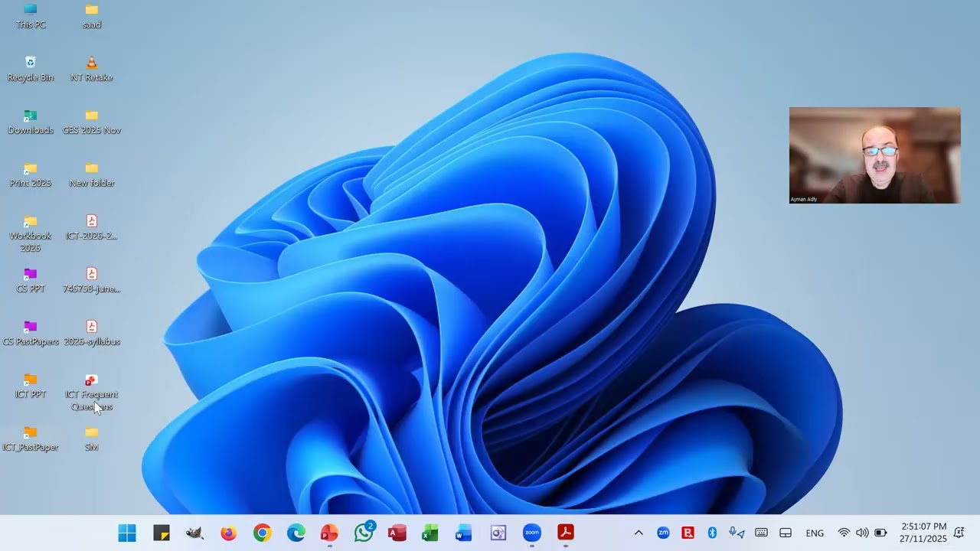Image resolution: width=980 pixels, height=551 pixels.
Task: Switch to the Zoom taskbar app
Action: click(532, 533)
